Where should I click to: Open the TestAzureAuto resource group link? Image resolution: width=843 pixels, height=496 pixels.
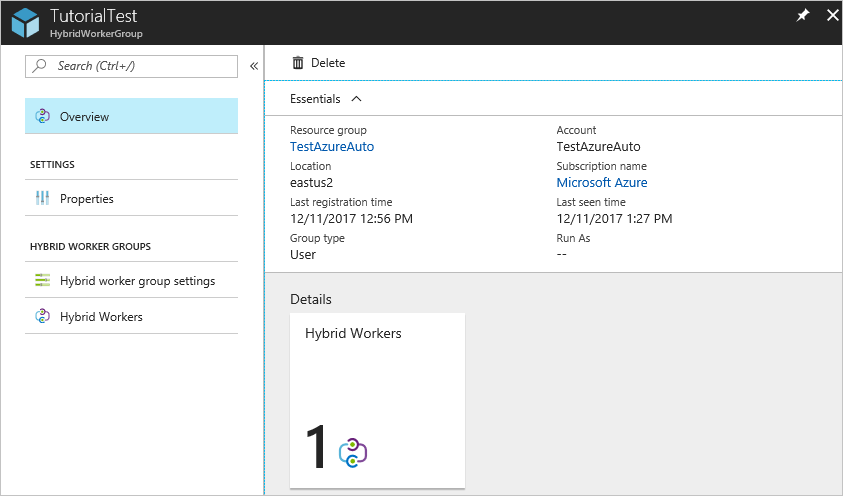(x=332, y=147)
